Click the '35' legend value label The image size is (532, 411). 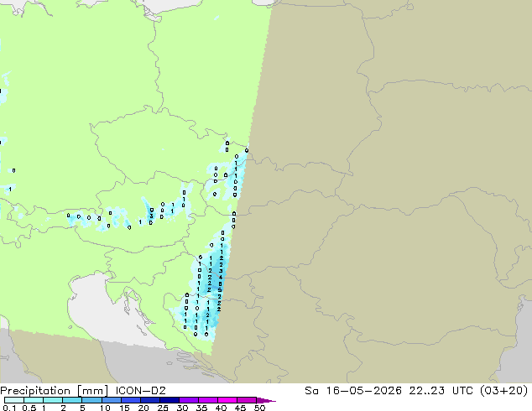pyautogui.click(x=201, y=408)
